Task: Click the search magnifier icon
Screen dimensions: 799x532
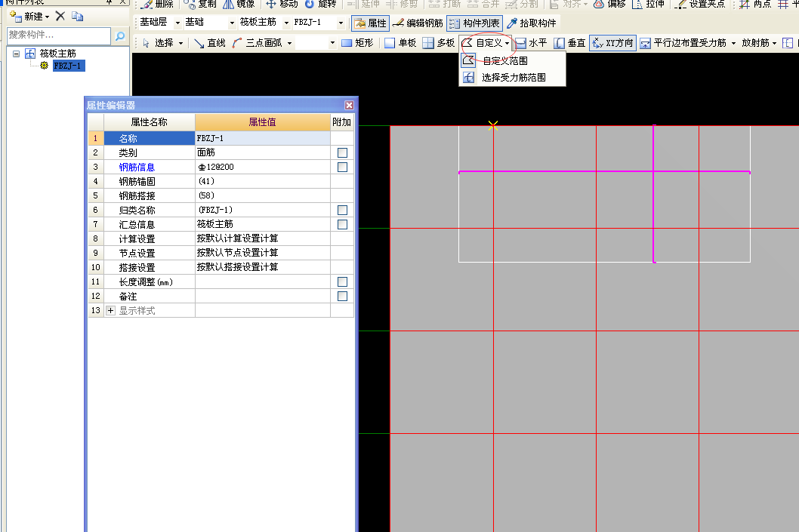Action: 120,35
